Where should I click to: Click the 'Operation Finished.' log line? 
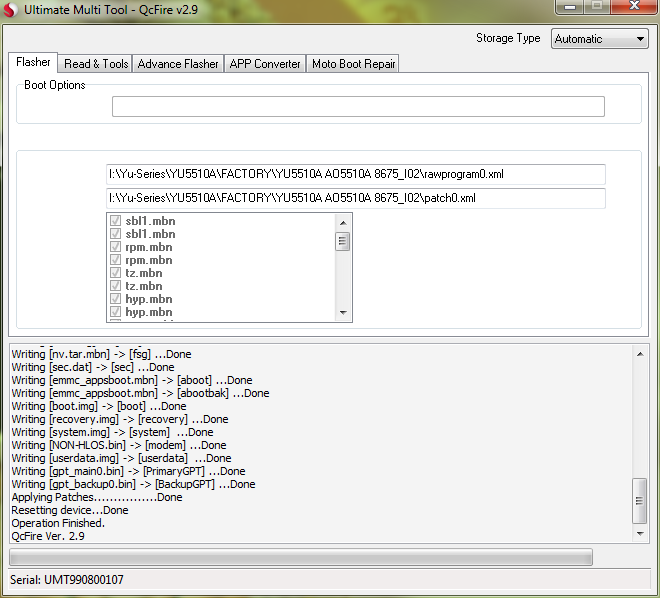tap(58, 523)
